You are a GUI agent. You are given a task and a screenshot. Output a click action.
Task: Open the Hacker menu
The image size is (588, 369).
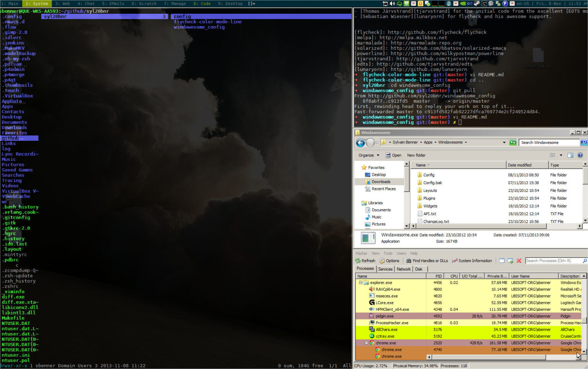361,253
